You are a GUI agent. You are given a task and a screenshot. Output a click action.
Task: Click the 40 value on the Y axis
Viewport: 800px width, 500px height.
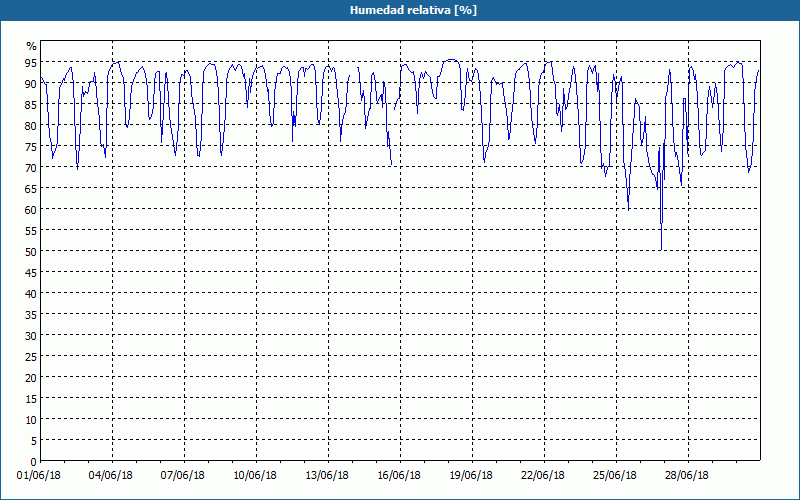click(x=31, y=293)
